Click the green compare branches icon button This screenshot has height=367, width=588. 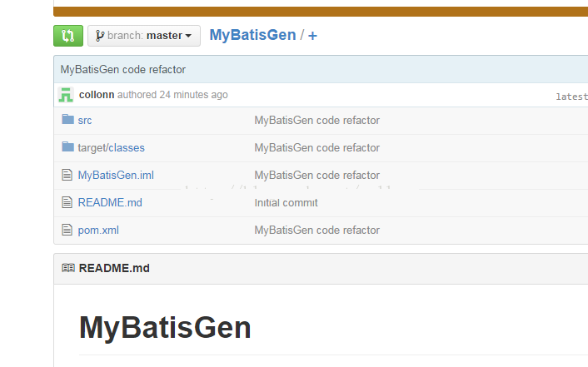point(67,36)
